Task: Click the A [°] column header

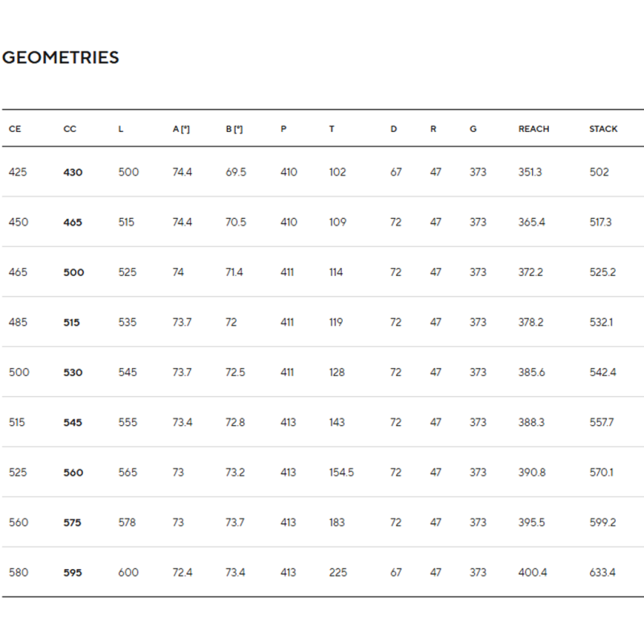Action: [x=181, y=129]
